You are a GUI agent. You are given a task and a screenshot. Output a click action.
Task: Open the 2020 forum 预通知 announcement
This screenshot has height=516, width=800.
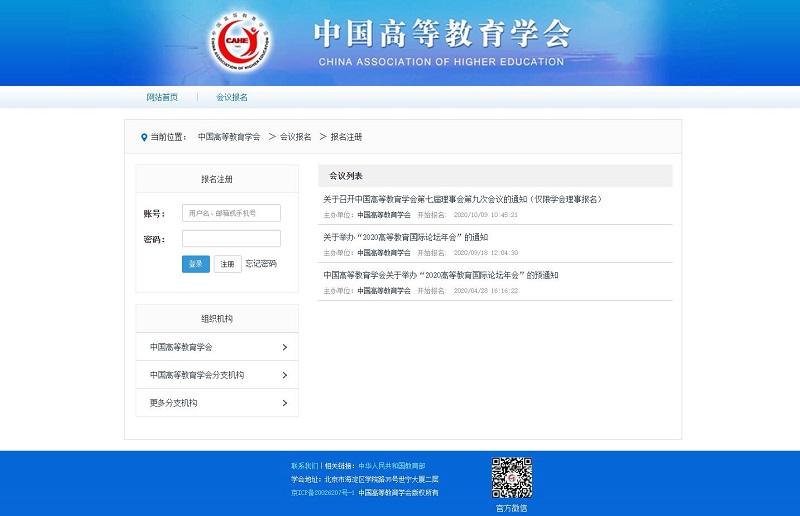[x=440, y=275]
